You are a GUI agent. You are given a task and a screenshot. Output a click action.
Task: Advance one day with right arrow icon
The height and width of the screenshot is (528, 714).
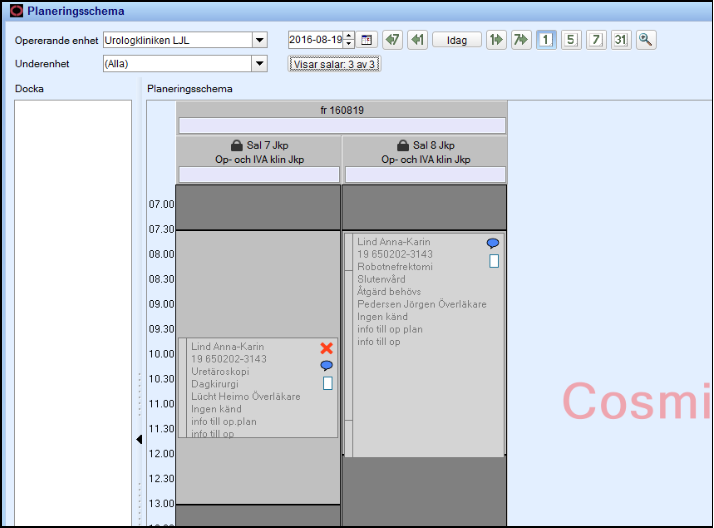[x=496, y=40]
